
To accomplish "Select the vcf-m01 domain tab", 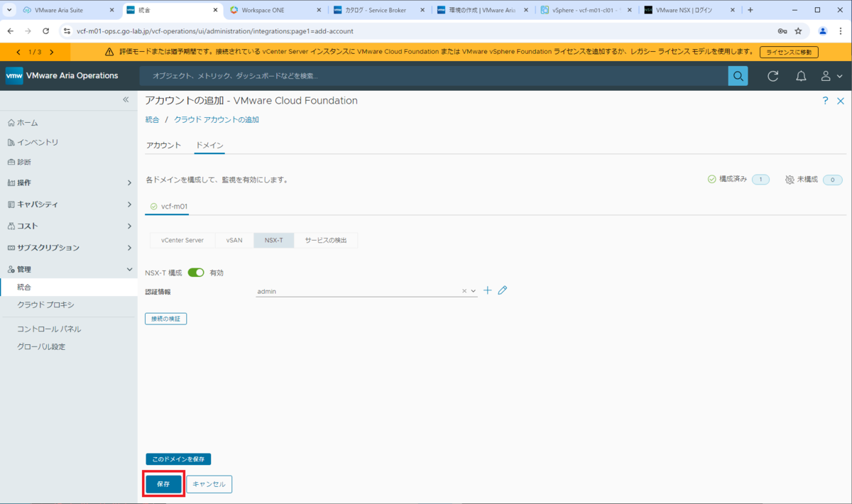I will coord(169,207).
